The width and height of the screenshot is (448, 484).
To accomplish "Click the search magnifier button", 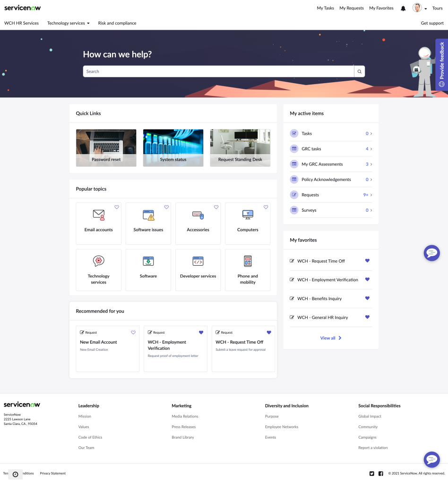I will coord(360,71).
